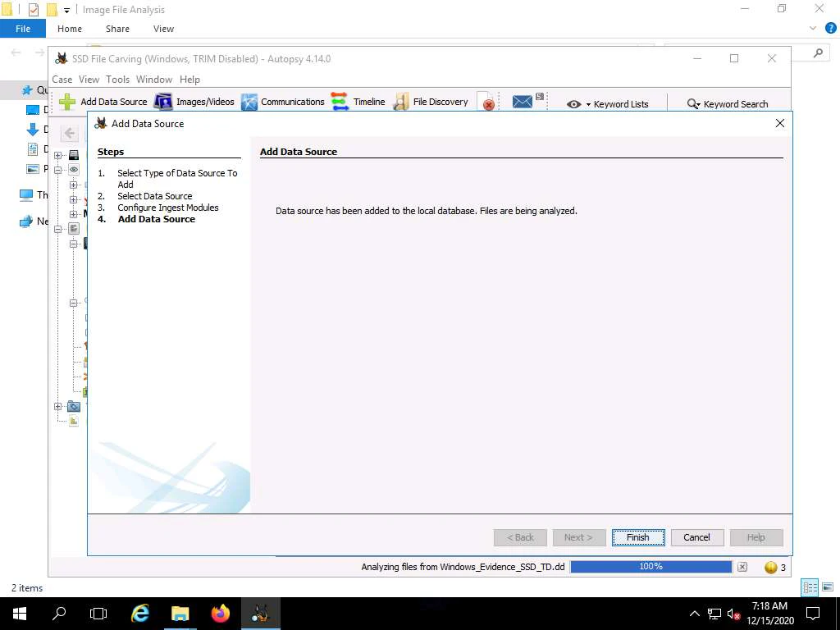
Task: Collapse the Views tree node
Action: [58, 170]
